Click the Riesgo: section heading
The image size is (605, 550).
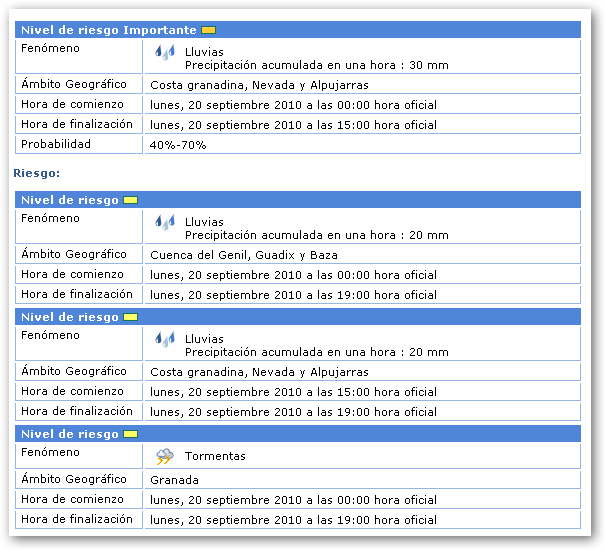(x=37, y=173)
